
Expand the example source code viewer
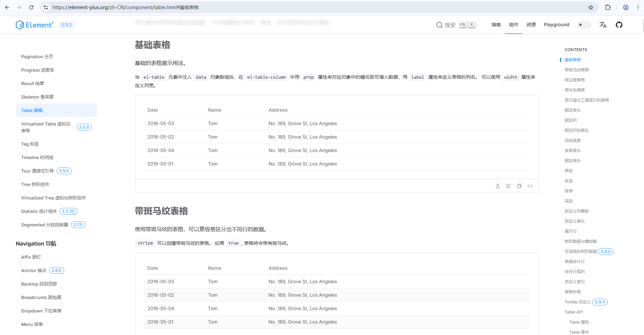530,186
